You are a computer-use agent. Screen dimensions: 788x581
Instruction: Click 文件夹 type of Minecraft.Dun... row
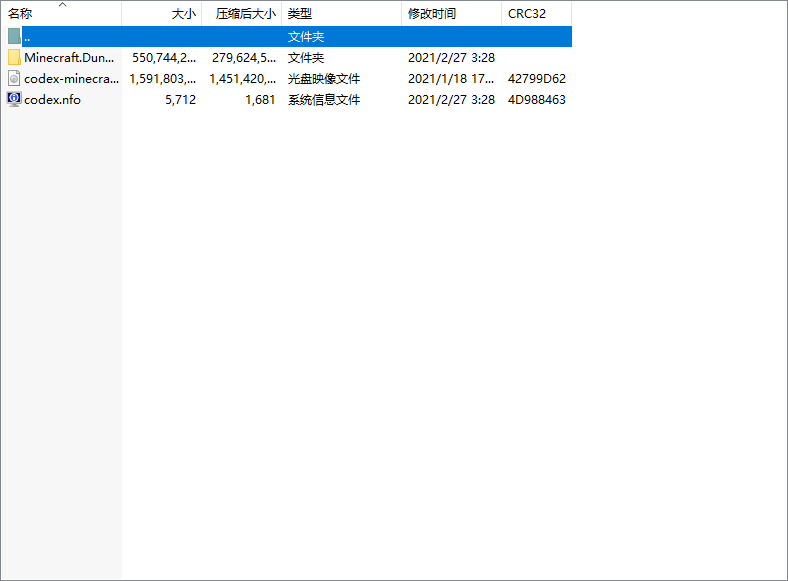(306, 58)
